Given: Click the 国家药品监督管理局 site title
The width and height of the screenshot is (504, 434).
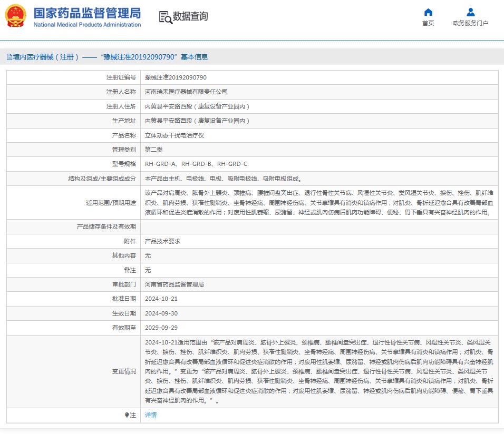Looking at the screenshot, I should point(87,13).
